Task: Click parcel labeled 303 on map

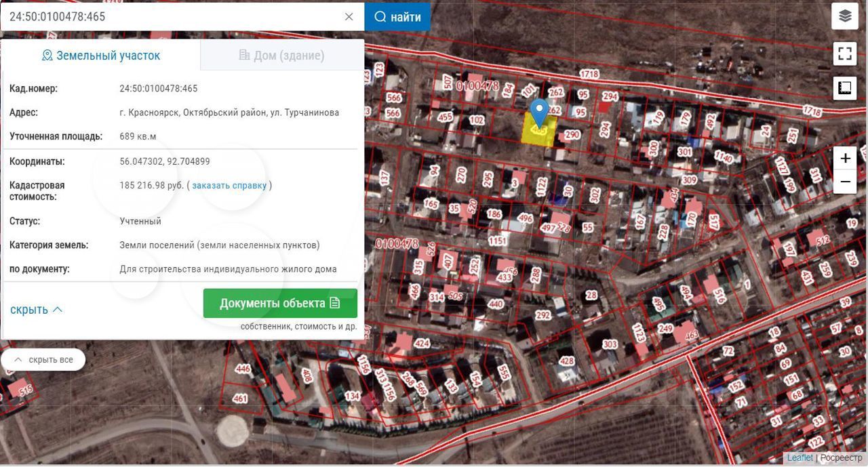Action: [x=610, y=344]
